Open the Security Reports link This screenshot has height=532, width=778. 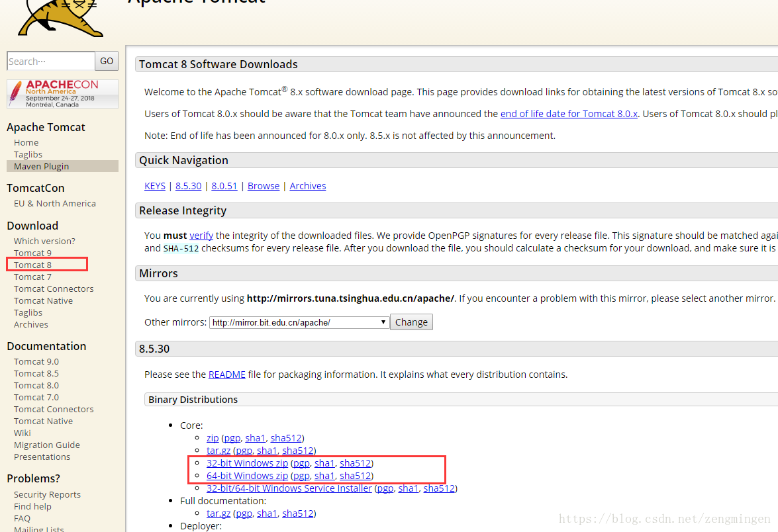pyautogui.click(x=47, y=495)
